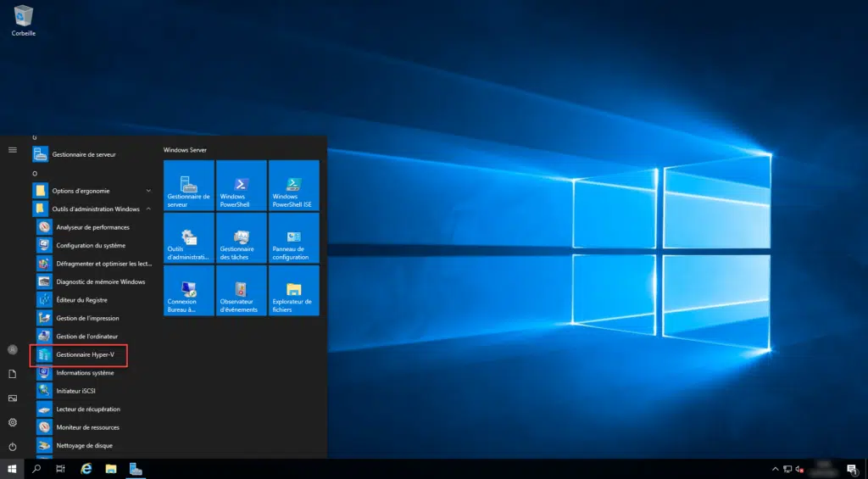The height and width of the screenshot is (479, 868).
Task: Open Gestion de l'impression
Action: [x=92, y=319]
